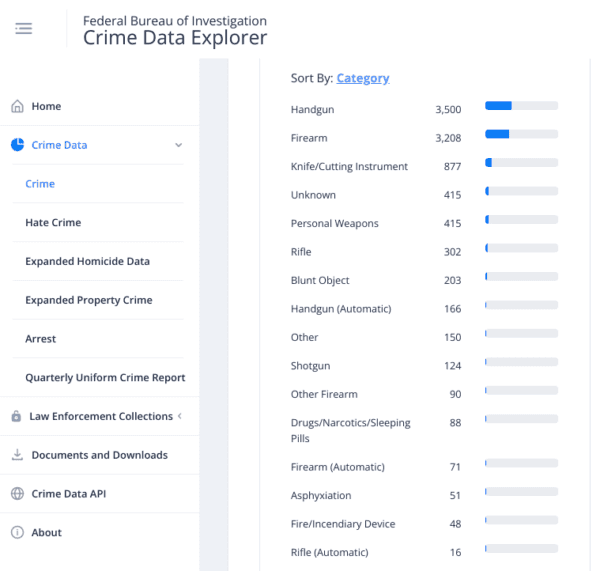Click the Crime Data Explorer title
Screen dimensions: 600x571
pos(175,38)
